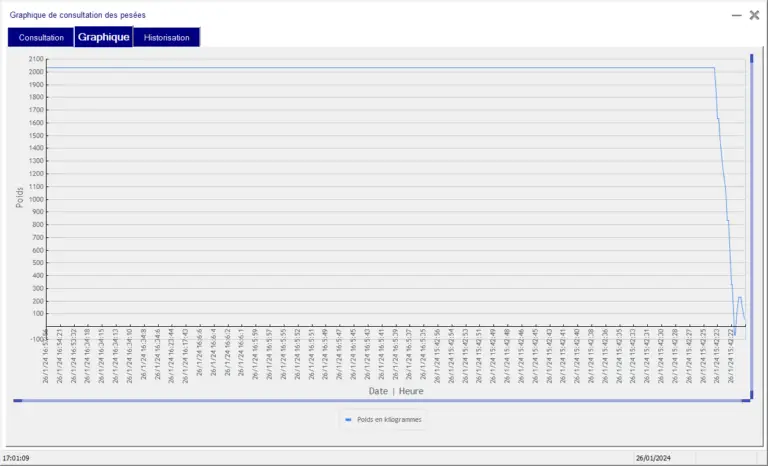Click the vertical chart scrollbar track

pos(752,225)
